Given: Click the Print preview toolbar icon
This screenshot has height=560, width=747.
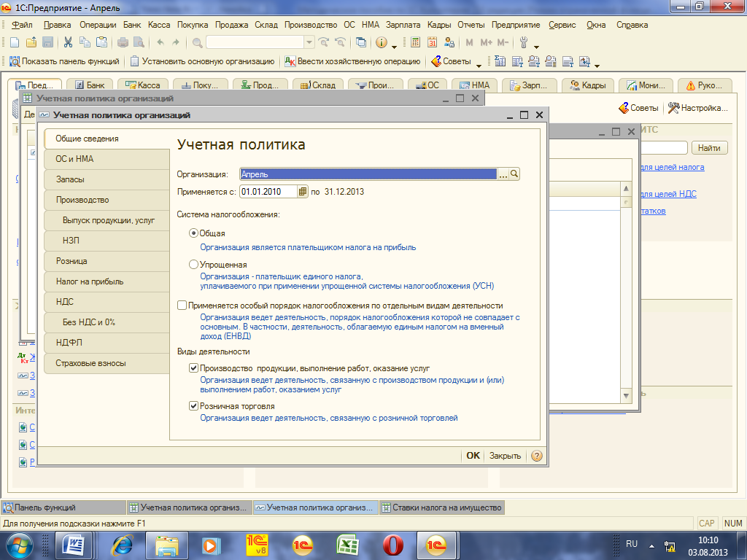Looking at the screenshot, I should [139, 42].
